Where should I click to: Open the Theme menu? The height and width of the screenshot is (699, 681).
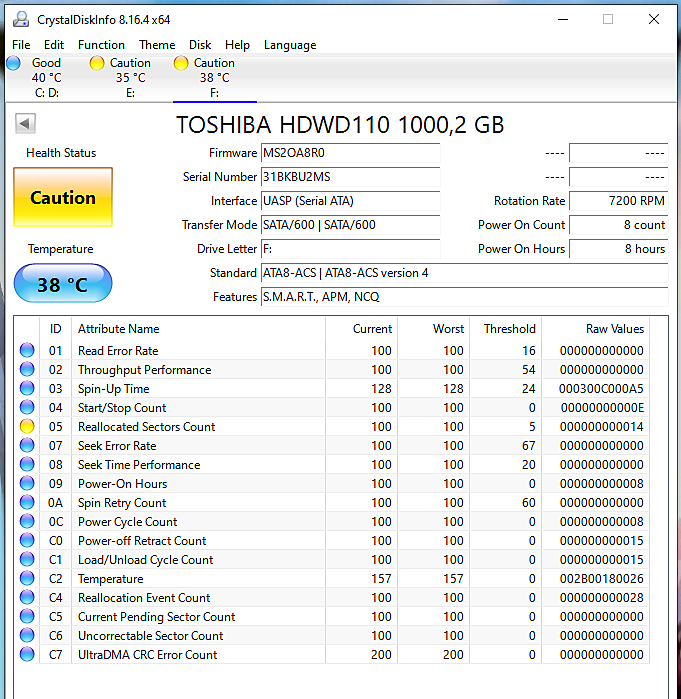point(157,45)
